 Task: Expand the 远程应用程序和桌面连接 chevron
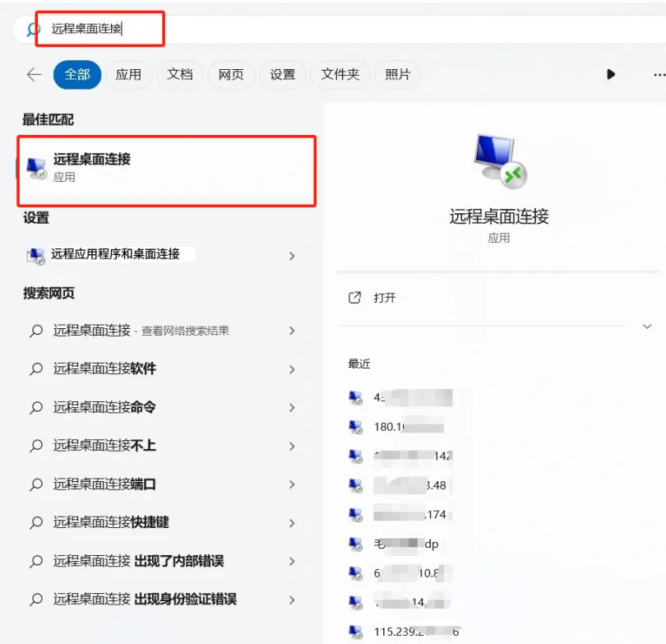coord(292,256)
